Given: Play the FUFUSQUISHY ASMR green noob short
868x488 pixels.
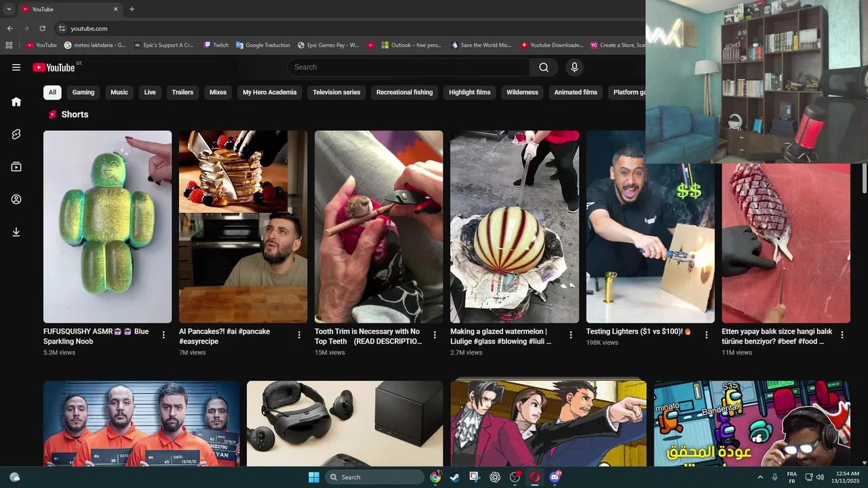Looking at the screenshot, I should 108,227.
